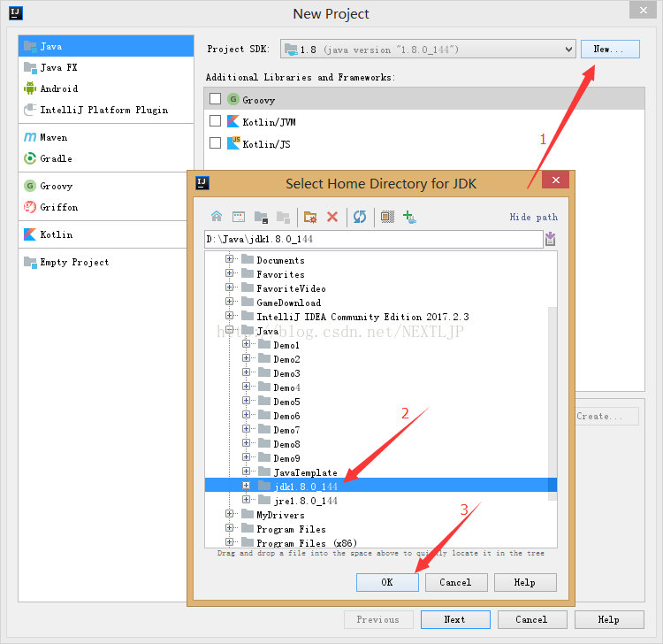This screenshot has width=663, height=644.
Task: Select the Demo3 folder
Action: pyautogui.click(x=286, y=373)
